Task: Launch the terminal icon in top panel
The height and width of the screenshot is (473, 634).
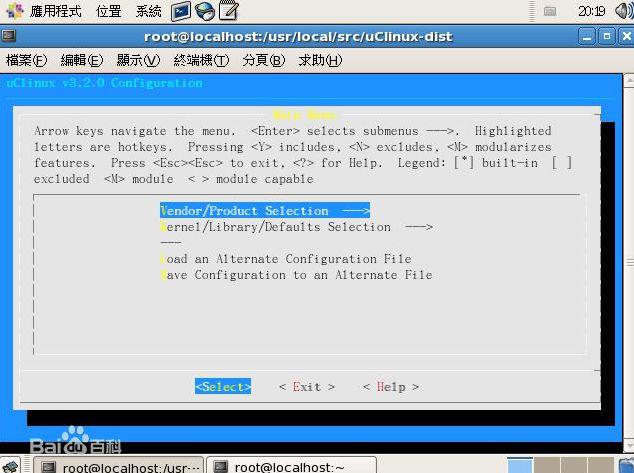Action: click(180, 11)
